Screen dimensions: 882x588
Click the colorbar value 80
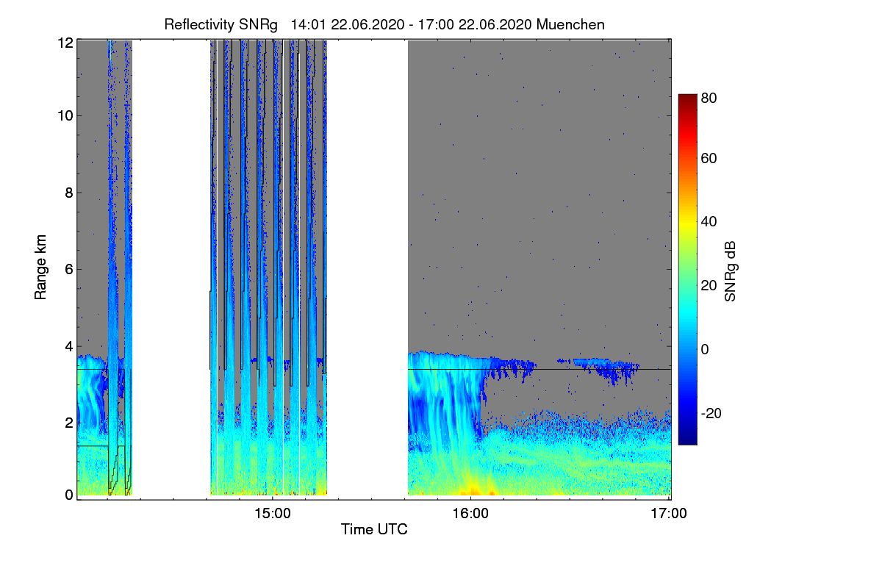[710, 97]
